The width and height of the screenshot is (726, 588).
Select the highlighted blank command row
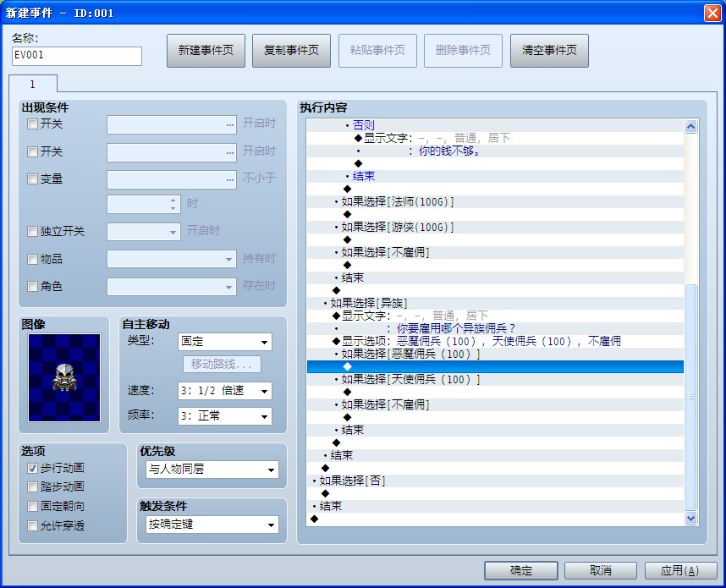tap(495, 366)
